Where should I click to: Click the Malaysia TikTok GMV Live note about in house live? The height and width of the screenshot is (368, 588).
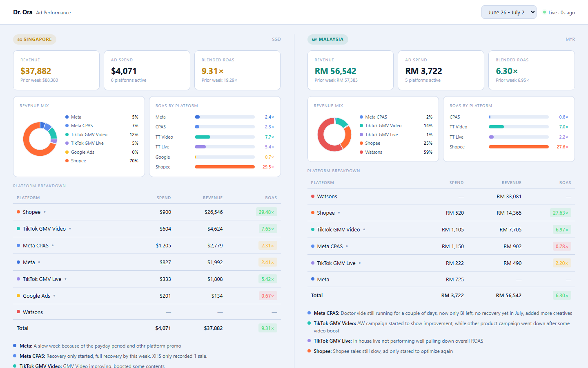coord(399,341)
